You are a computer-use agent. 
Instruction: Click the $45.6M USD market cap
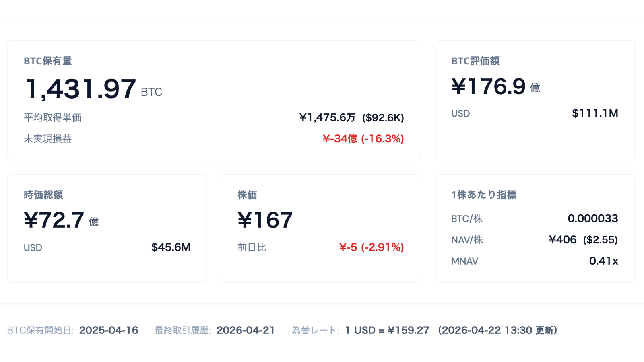(x=171, y=247)
